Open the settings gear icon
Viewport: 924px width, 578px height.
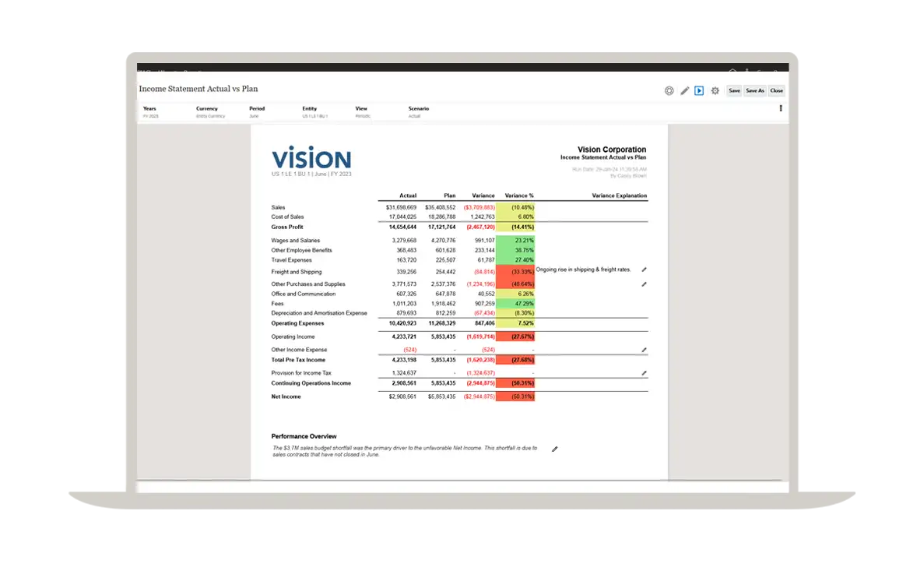[715, 91]
